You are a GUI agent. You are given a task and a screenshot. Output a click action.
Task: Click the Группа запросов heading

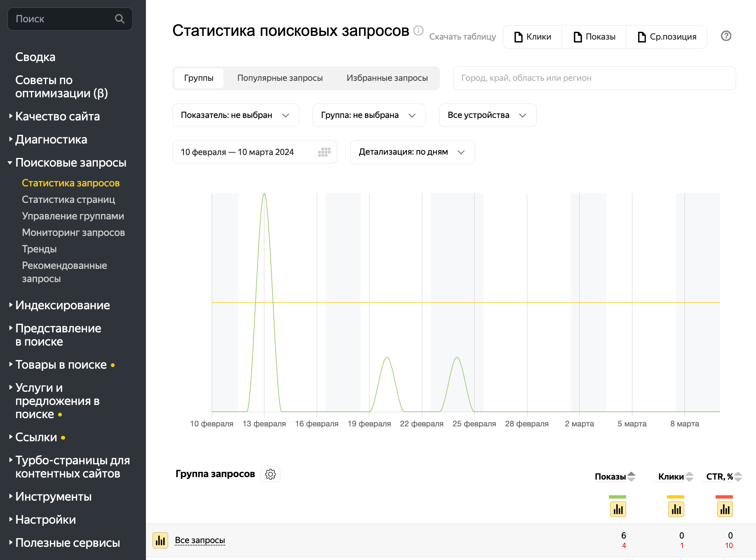point(215,474)
